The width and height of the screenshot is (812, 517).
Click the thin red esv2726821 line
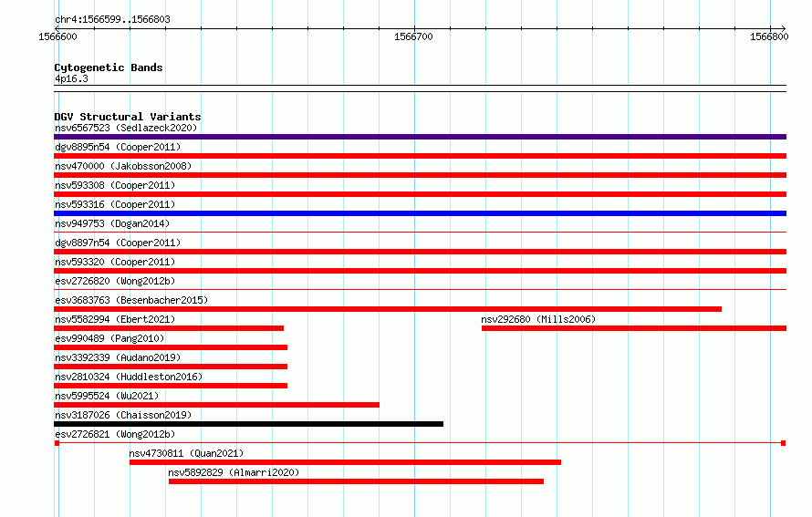[420, 443]
